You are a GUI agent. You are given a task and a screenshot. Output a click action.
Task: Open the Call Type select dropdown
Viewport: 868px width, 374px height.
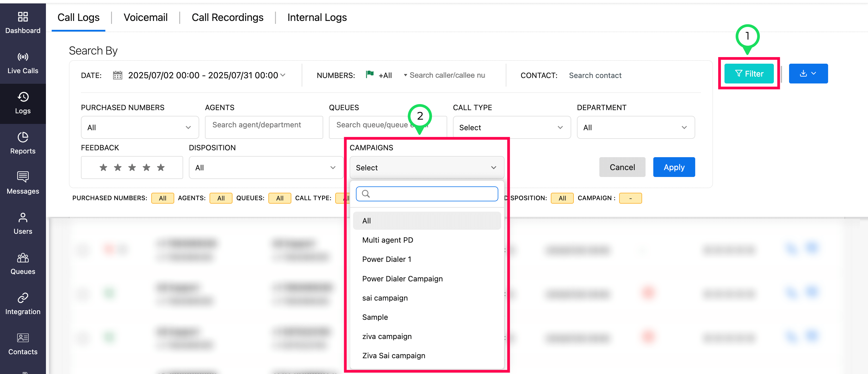click(511, 128)
